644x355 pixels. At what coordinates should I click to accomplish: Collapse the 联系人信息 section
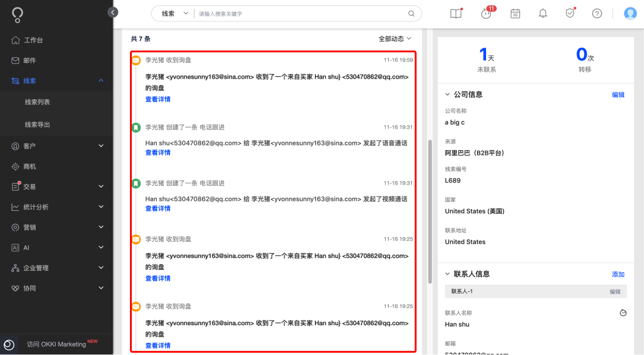click(447, 274)
